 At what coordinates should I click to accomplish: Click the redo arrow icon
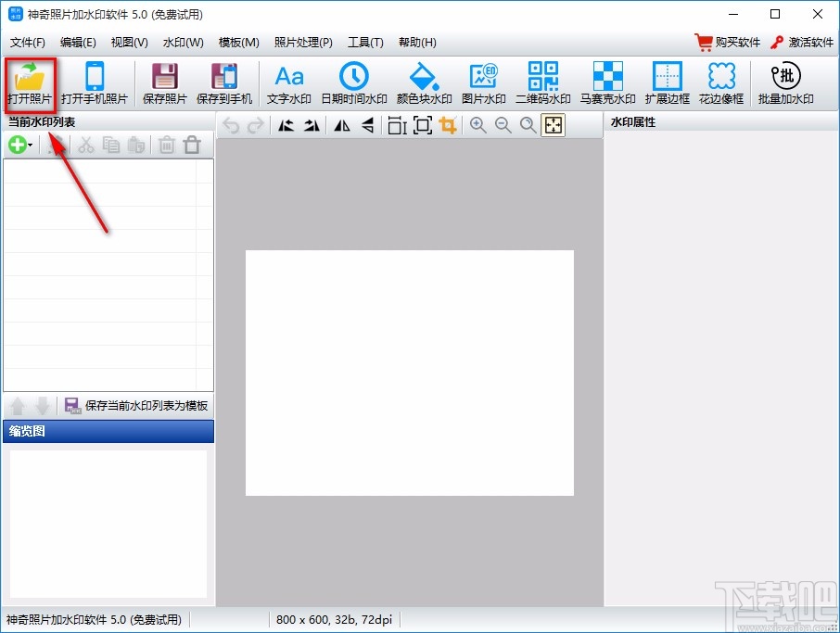pos(256,125)
